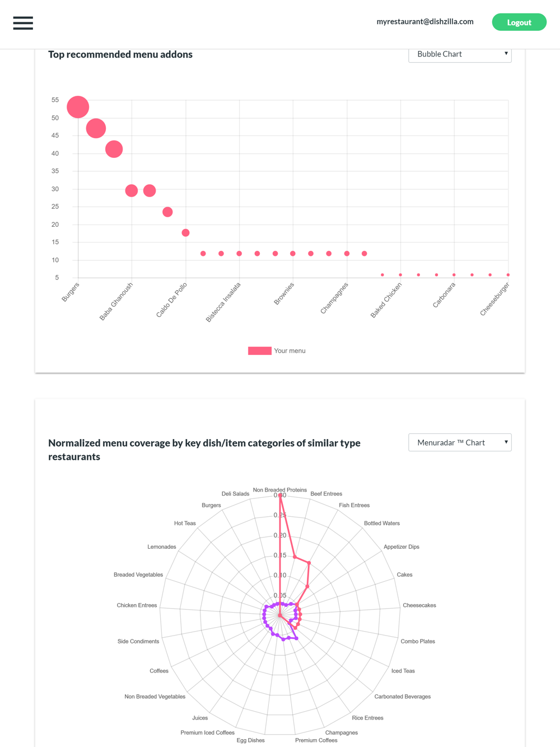560x747 pixels.
Task: Click the bubble above Brownies at value 12
Action: pyautogui.click(x=293, y=254)
